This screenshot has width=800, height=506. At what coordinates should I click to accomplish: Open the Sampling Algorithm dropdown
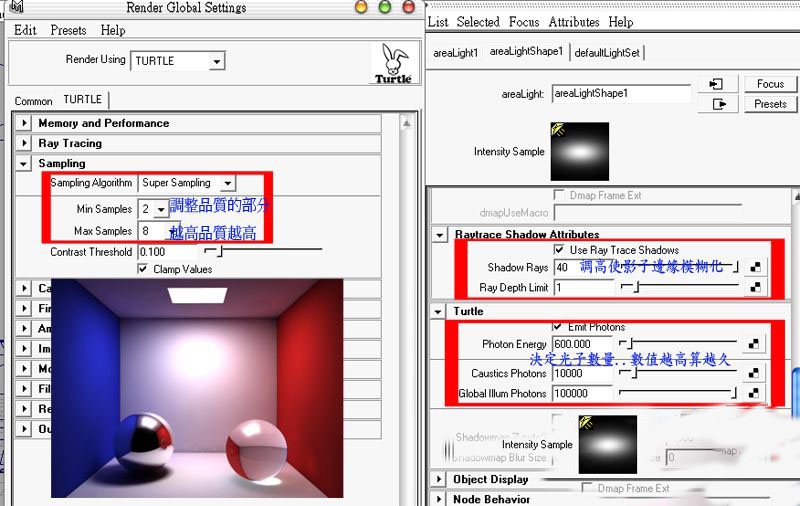[228, 183]
